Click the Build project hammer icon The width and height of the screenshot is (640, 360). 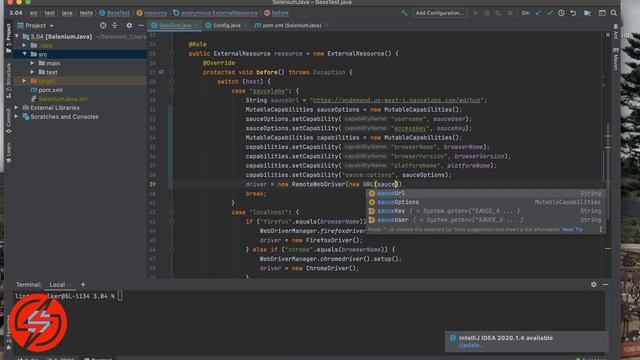click(404, 13)
